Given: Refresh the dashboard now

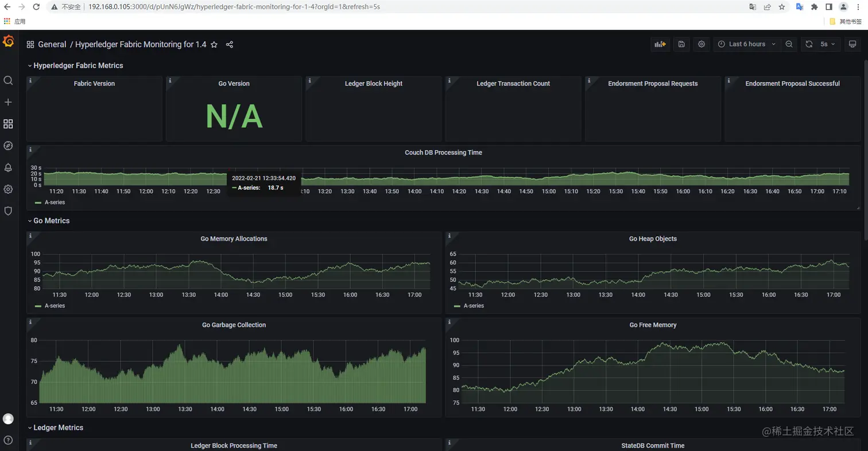Looking at the screenshot, I should 809,44.
